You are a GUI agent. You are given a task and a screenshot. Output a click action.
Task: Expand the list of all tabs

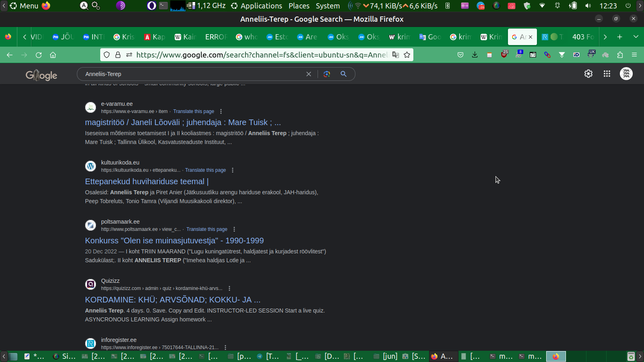click(x=636, y=37)
